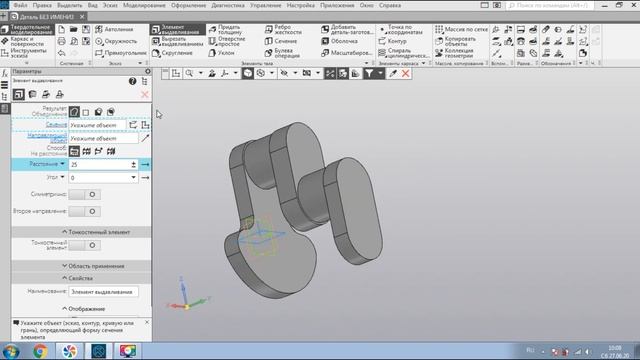
Task: Select the Скругление fillet tool
Action: click(172, 53)
